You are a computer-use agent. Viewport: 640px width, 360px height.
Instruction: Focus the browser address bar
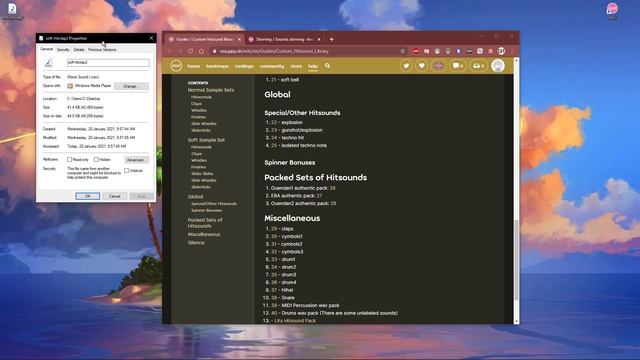click(x=304, y=51)
